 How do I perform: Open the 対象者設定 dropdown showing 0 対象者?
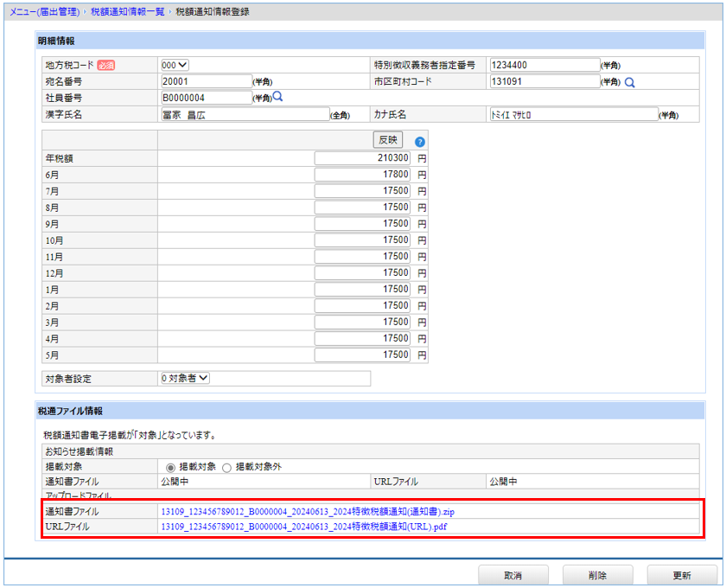pyautogui.click(x=185, y=379)
